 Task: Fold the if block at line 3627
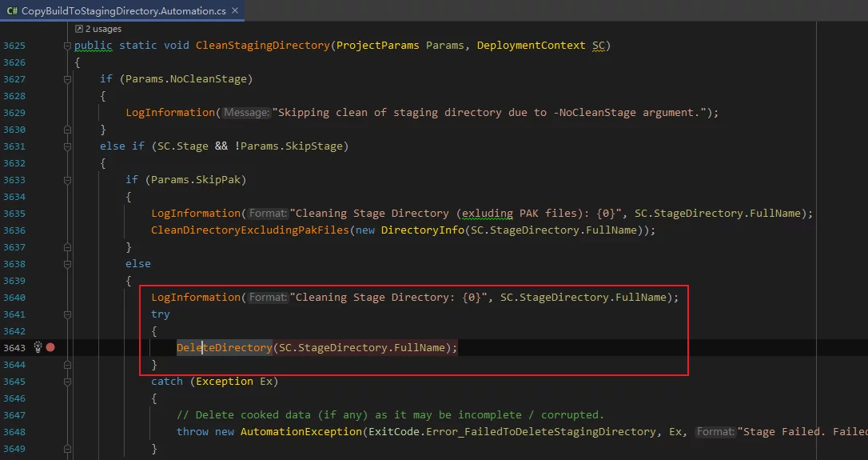(66, 79)
